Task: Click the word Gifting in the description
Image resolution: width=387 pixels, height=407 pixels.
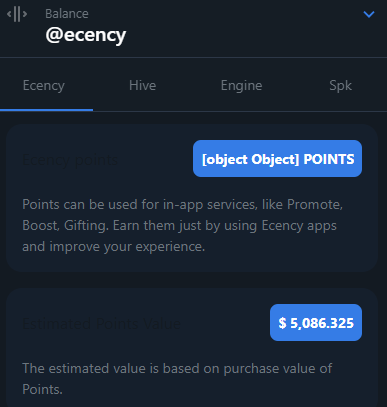Action: [86, 226]
